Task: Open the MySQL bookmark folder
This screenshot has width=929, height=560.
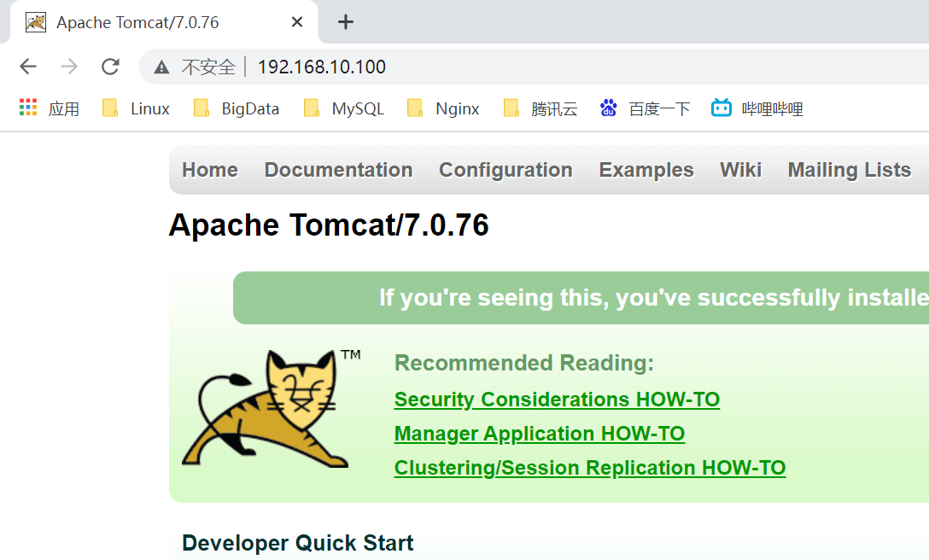Action: [343, 108]
